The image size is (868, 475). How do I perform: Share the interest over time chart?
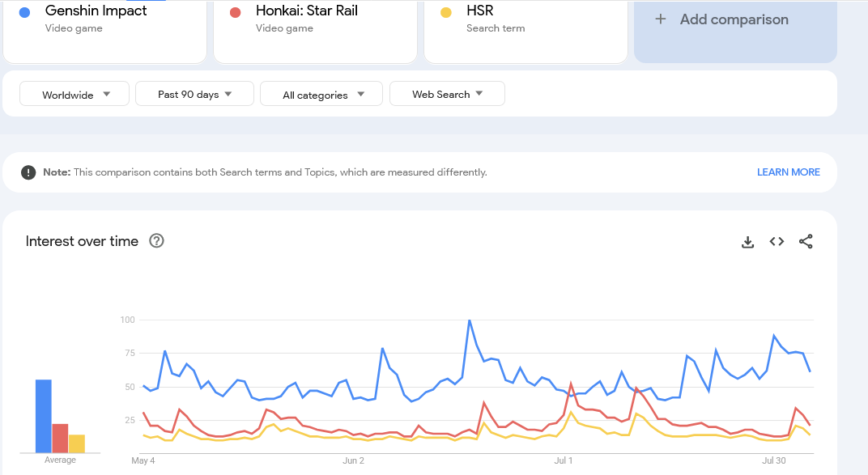tap(806, 241)
